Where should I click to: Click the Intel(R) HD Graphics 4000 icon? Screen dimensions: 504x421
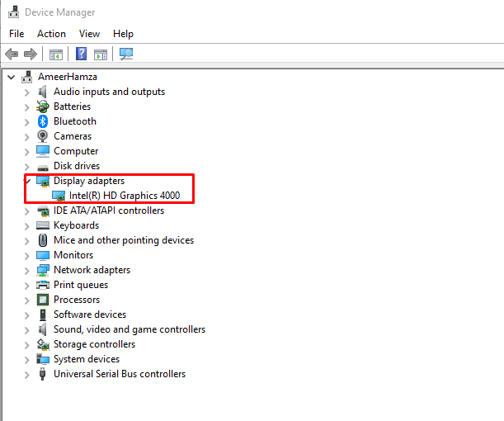(59, 196)
